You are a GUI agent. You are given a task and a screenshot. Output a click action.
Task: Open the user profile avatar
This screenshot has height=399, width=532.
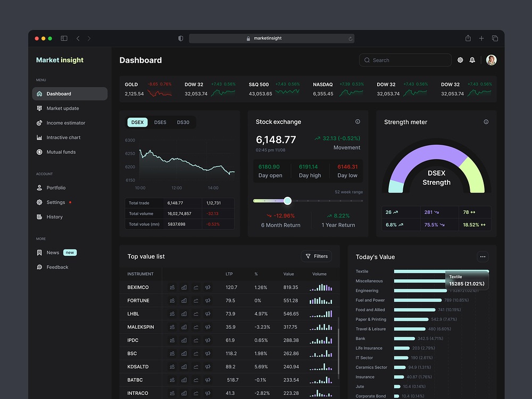coord(491,60)
